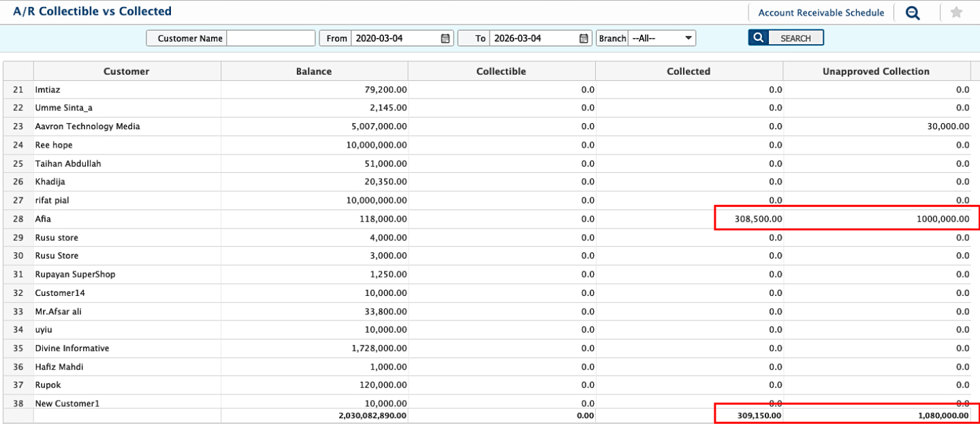Open the From date calendar picker
Screen dimensions: 980x434
point(445,39)
